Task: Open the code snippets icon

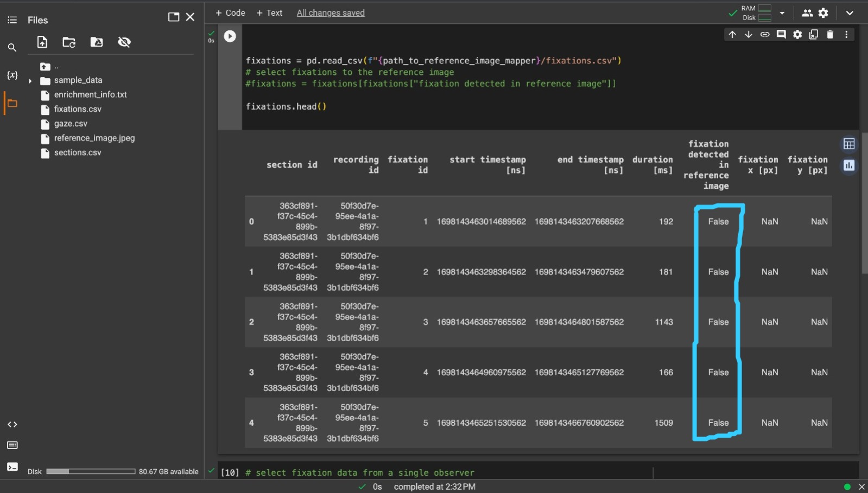Action: pyautogui.click(x=12, y=425)
